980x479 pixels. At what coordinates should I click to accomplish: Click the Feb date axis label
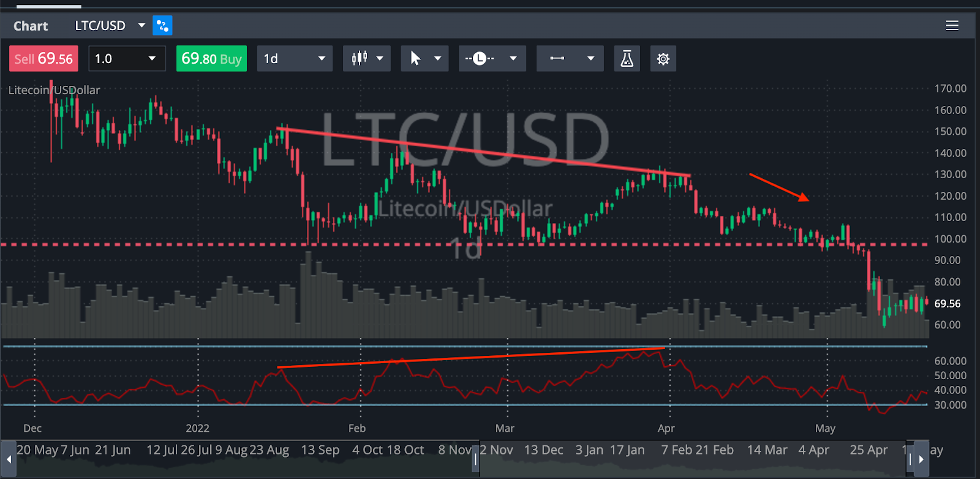pyautogui.click(x=357, y=428)
